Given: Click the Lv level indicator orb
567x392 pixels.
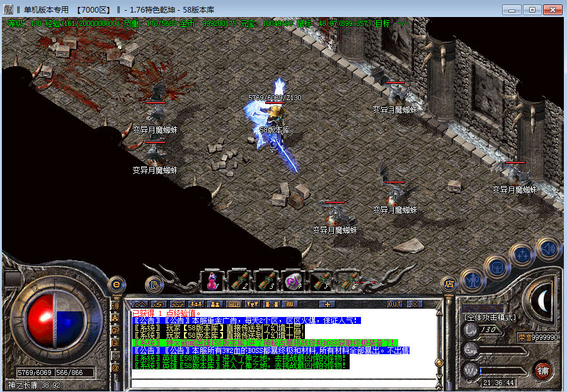Looking at the screenshot, I should point(471,330).
